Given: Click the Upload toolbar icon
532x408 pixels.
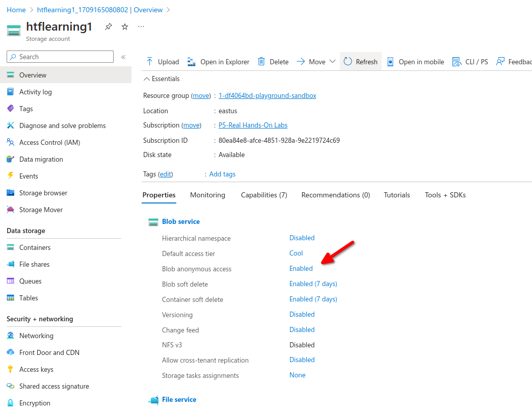Looking at the screenshot, I should click(150, 62).
